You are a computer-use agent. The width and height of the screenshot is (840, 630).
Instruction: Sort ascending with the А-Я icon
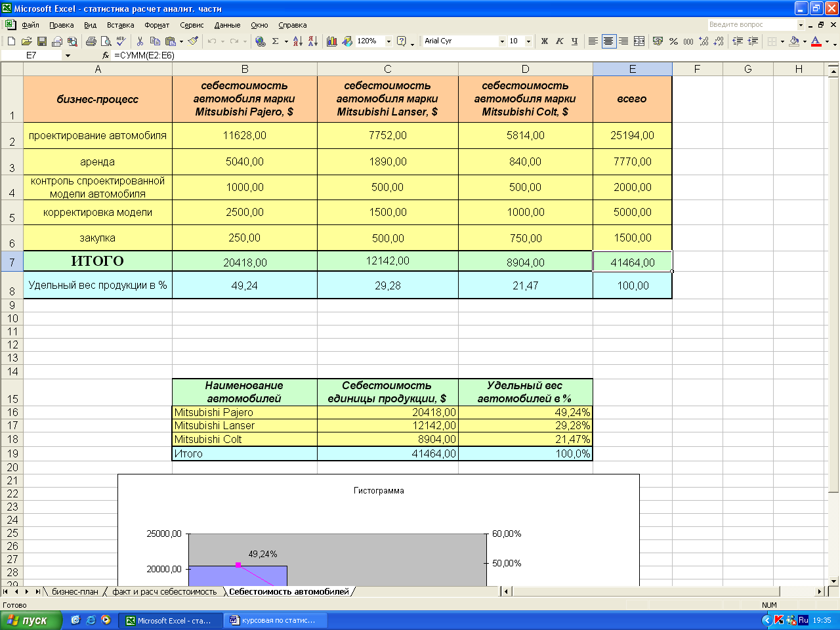click(x=298, y=41)
